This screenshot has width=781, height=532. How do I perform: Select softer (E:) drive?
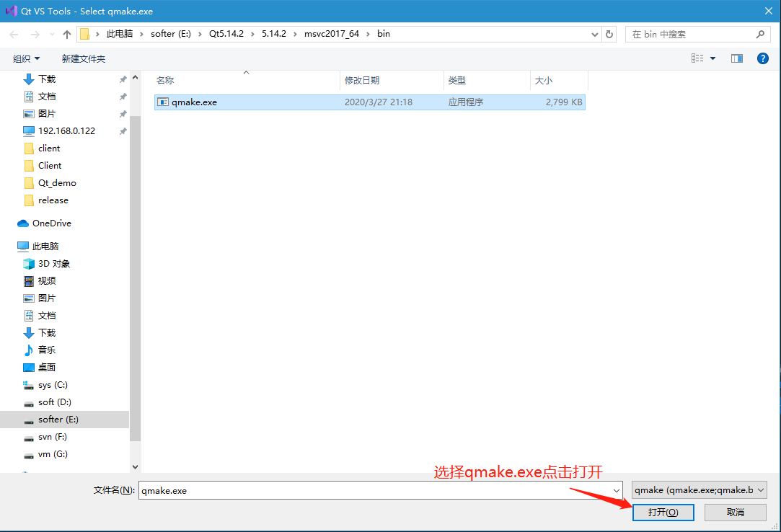point(58,420)
